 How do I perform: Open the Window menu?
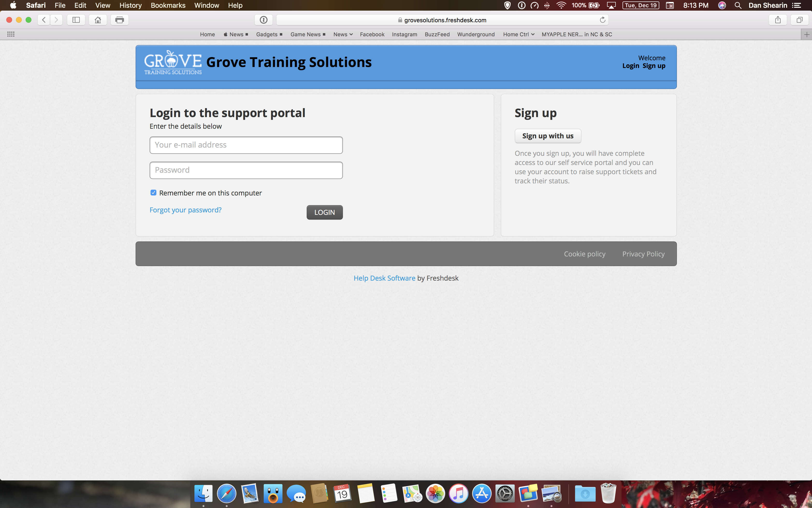(x=207, y=5)
